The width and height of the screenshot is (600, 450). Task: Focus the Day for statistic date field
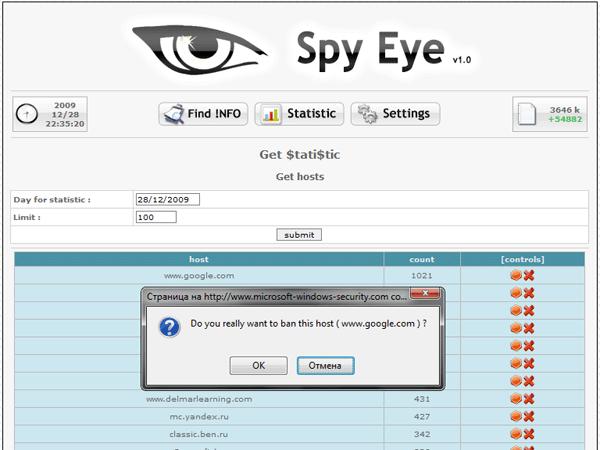pyautogui.click(x=168, y=199)
